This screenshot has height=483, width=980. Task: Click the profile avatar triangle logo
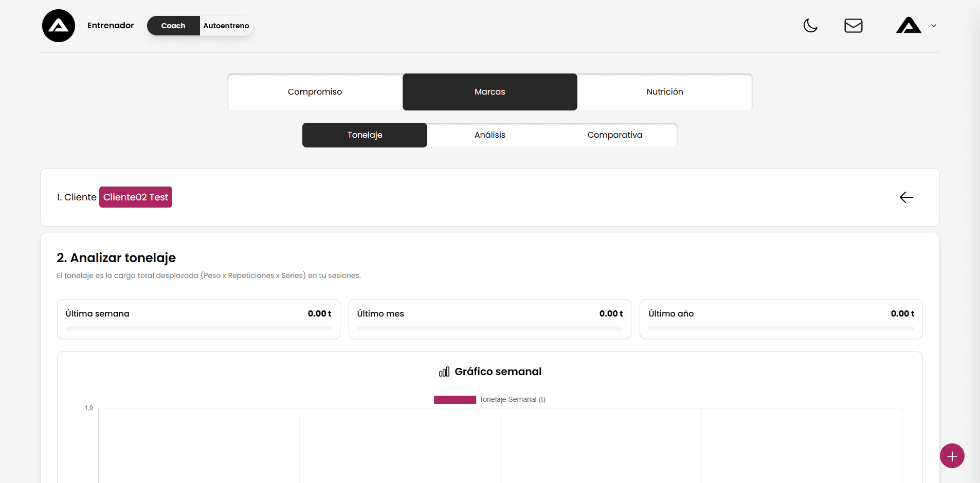tap(909, 26)
